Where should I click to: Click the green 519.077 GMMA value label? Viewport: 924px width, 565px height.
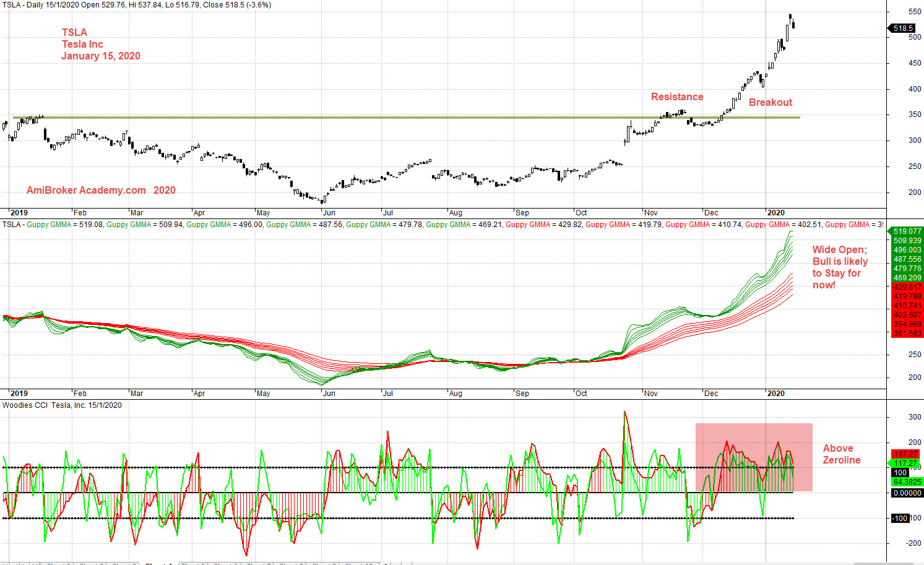click(x=907, y=231)
